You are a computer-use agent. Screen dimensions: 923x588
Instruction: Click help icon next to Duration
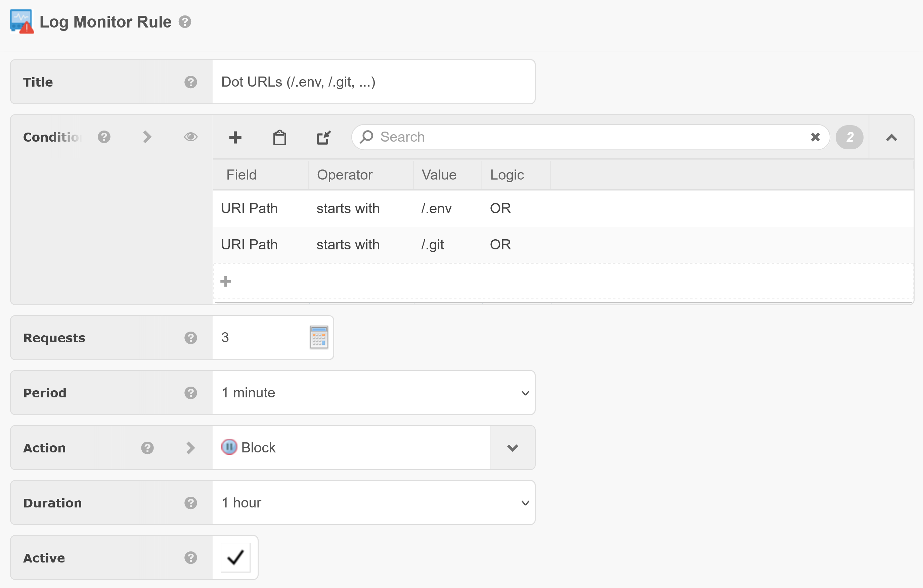point(190,502)
